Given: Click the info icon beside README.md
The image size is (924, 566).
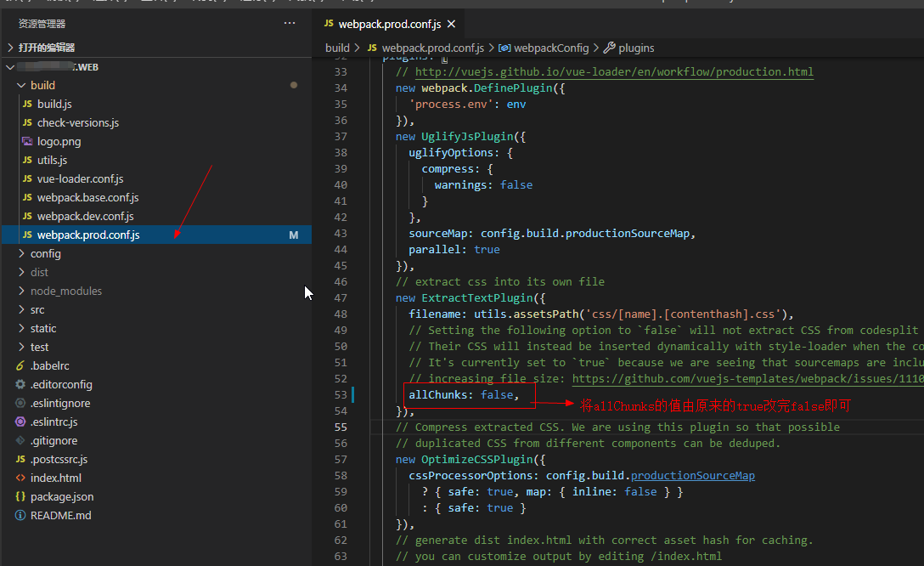Looking at the screenshot, I should point(20,515).
